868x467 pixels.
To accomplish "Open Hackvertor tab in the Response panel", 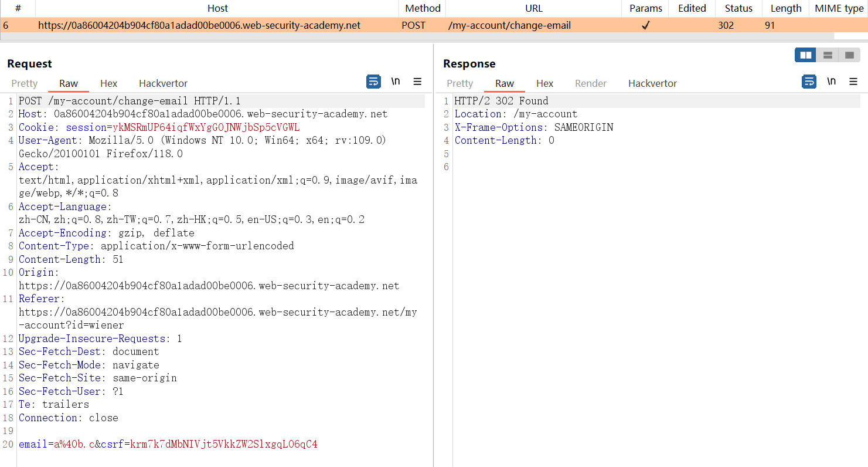I will coord(652,83).
